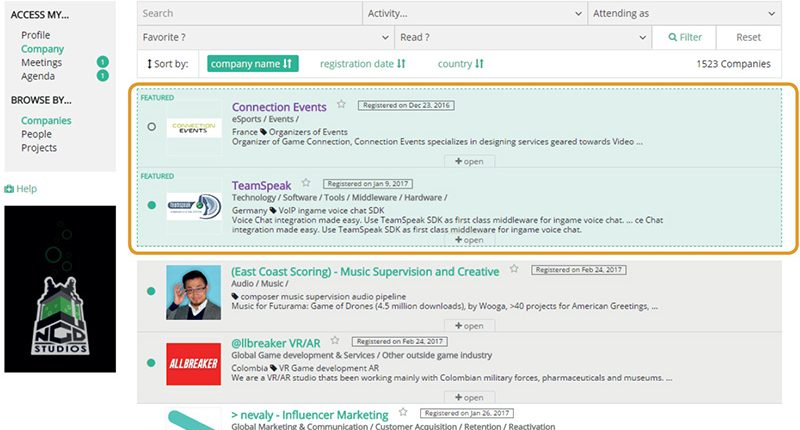This screenshot has width=800, height=430.
Task: Click the Filter button
Action: coord(685,37)
